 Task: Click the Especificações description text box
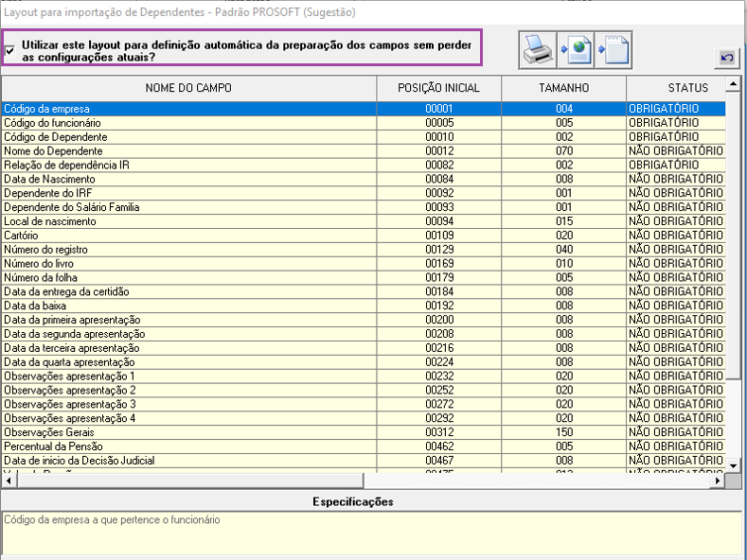tap(371, 533)
